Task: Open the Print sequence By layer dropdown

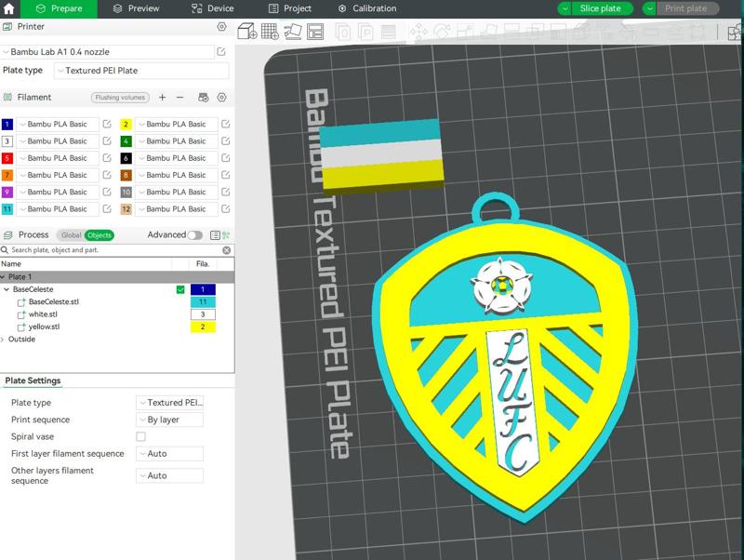Action: [x=170, y=420]
